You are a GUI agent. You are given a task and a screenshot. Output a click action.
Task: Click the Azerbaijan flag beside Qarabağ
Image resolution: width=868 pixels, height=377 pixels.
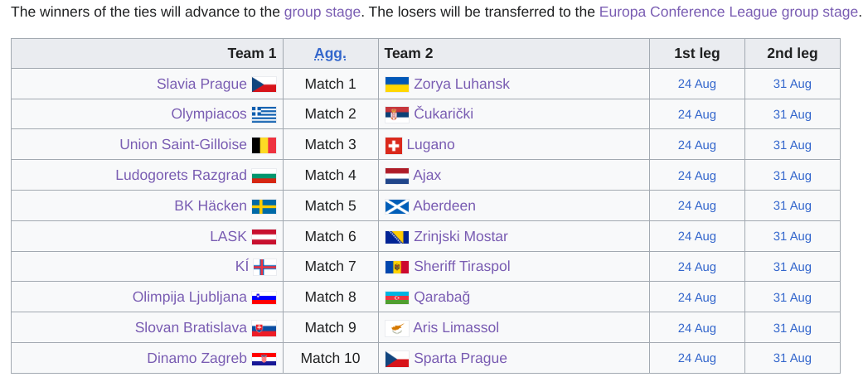[x=397, y=297]
